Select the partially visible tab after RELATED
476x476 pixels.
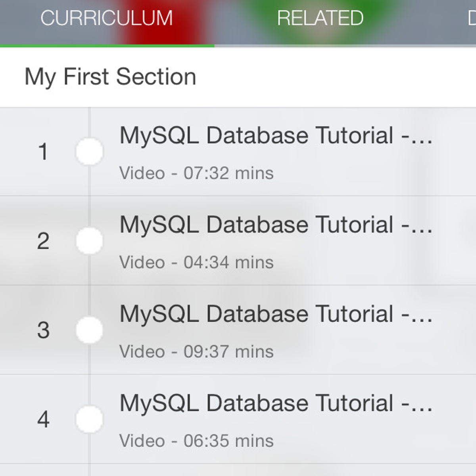click(471, 18)
